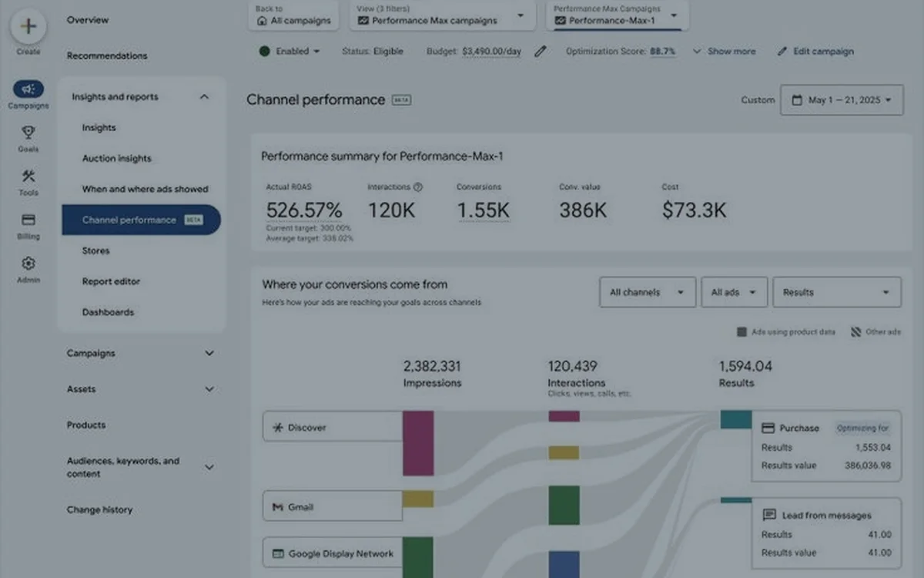Click the yellow Gmail impressions bar
The image size is (924, 578).
[418, 499]
